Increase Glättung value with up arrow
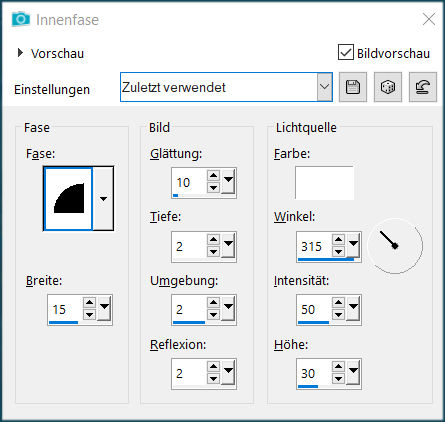 [x=213, y=175]
